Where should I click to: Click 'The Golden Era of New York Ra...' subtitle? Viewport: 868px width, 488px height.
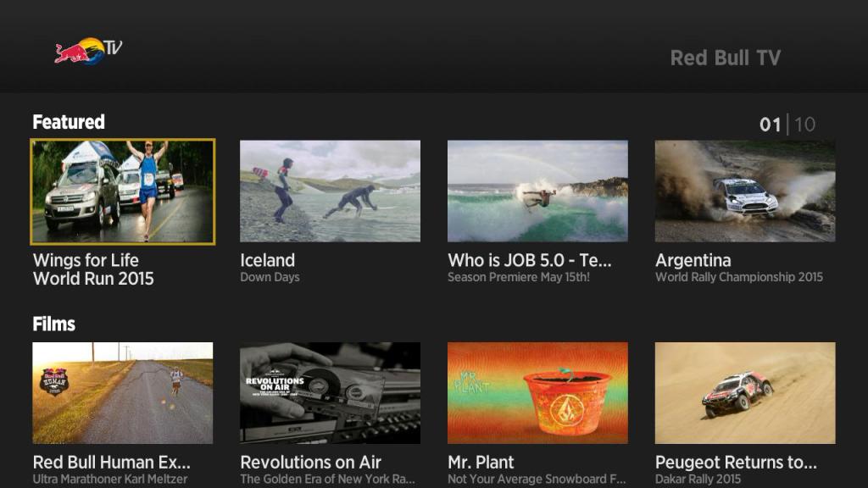(328, 480)
